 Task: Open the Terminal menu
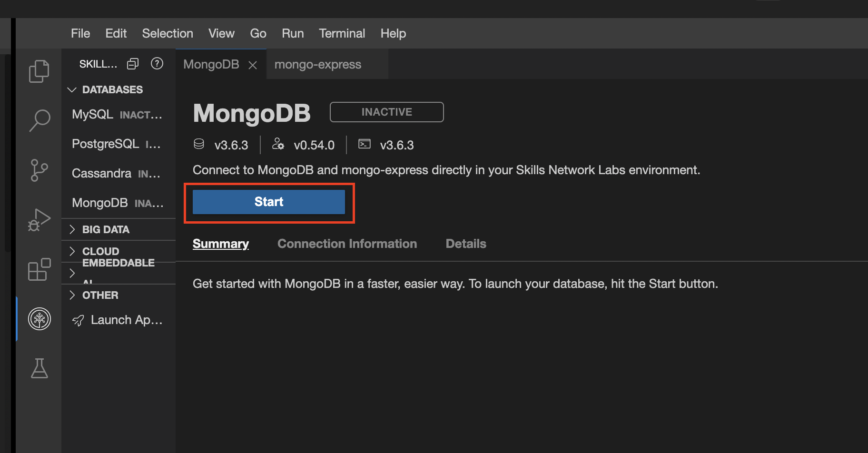(342, 33)
